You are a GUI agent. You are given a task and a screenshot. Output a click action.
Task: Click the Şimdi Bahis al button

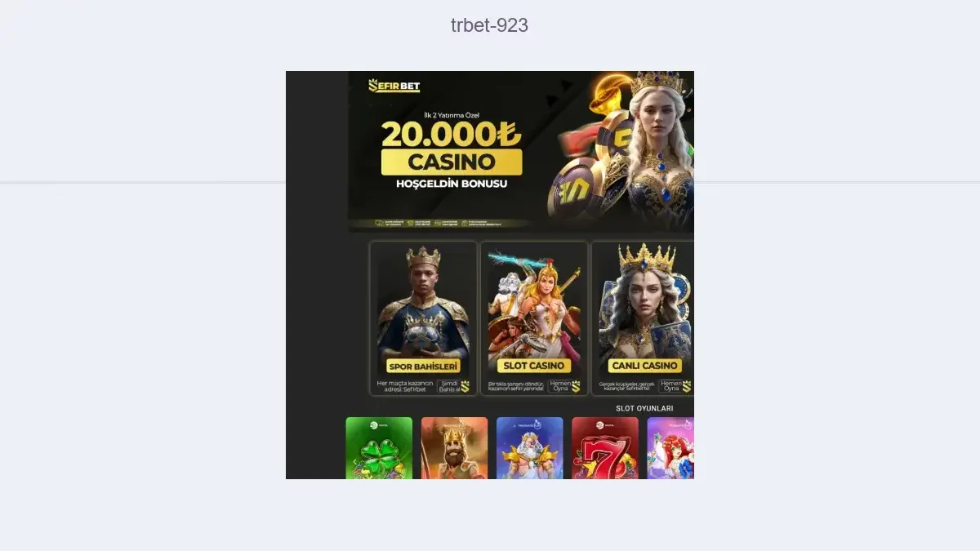point(449,387)
